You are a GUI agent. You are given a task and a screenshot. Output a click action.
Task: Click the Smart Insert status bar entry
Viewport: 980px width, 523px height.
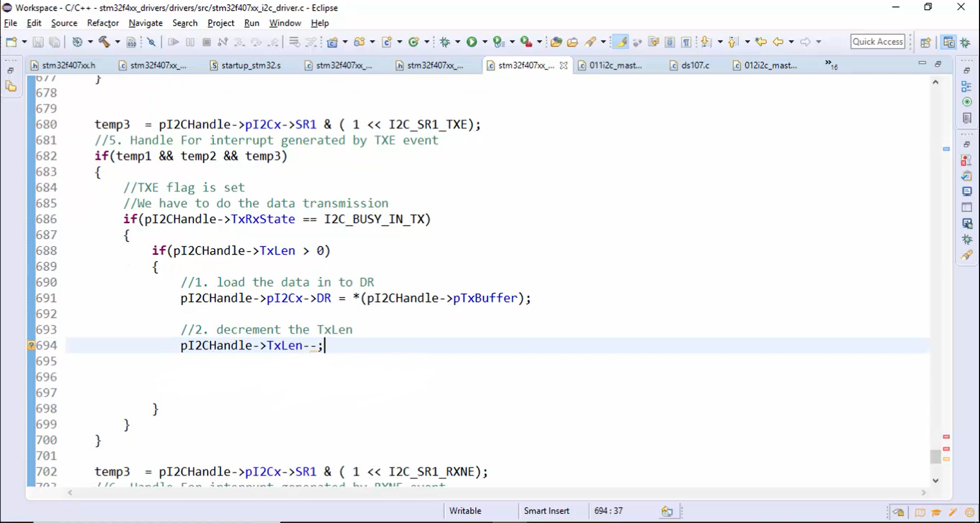pyautogui.click(x=546, y=511)
